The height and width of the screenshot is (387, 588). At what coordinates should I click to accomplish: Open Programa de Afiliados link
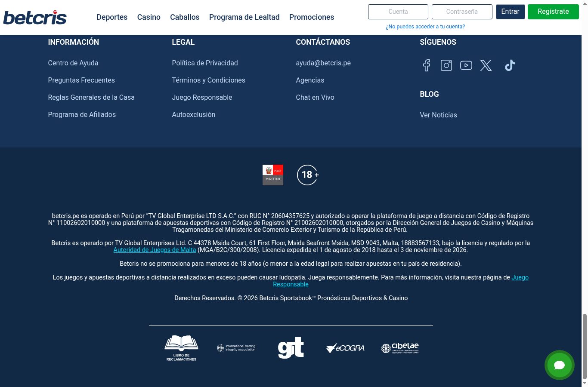tap(82, 114)
